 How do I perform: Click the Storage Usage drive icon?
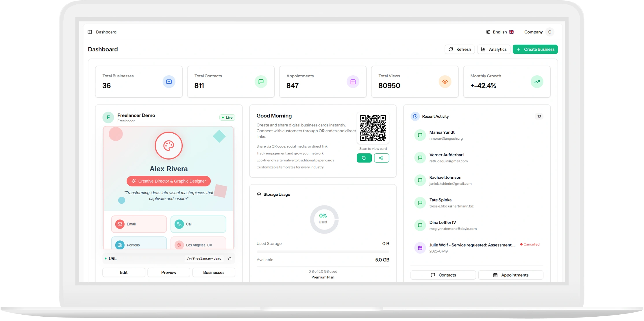click(x=259, y=195)
